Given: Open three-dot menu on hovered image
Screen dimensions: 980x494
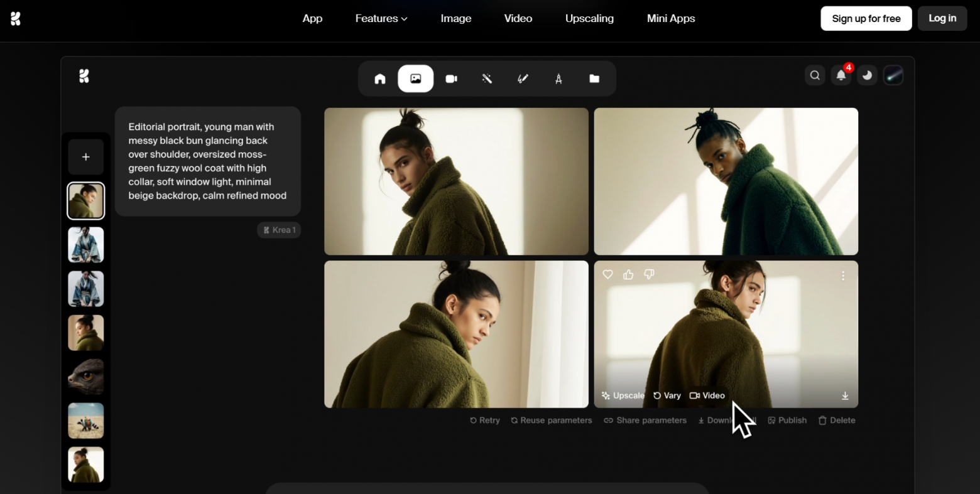Looking at the screenshot, I should coord(843,276).
